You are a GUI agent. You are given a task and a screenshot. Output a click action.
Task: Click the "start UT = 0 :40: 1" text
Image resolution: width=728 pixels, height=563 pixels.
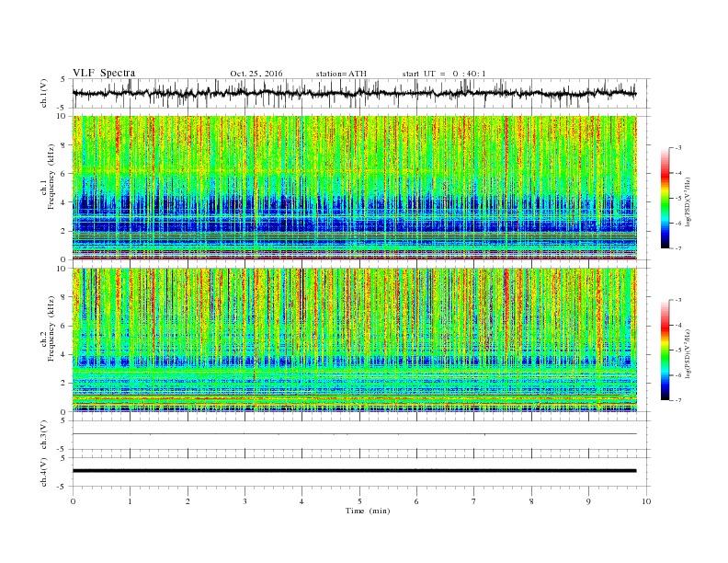pyautogui.click(x=444, y=74)
